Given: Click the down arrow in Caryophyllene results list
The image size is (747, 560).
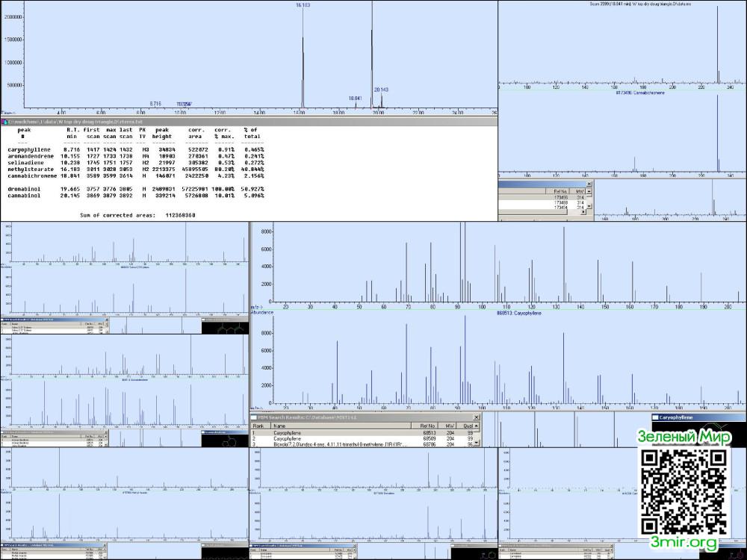Looking at the screenshot, I should point(476,444).
